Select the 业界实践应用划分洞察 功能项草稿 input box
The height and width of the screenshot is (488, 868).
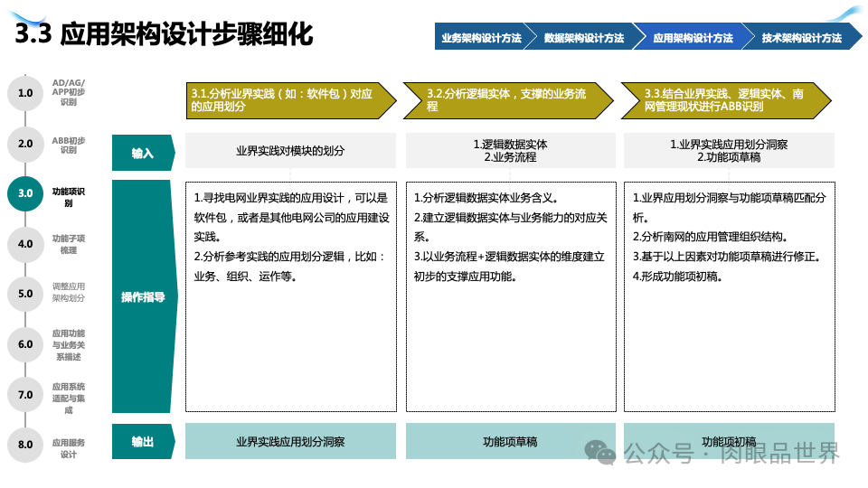pos(729,151)
